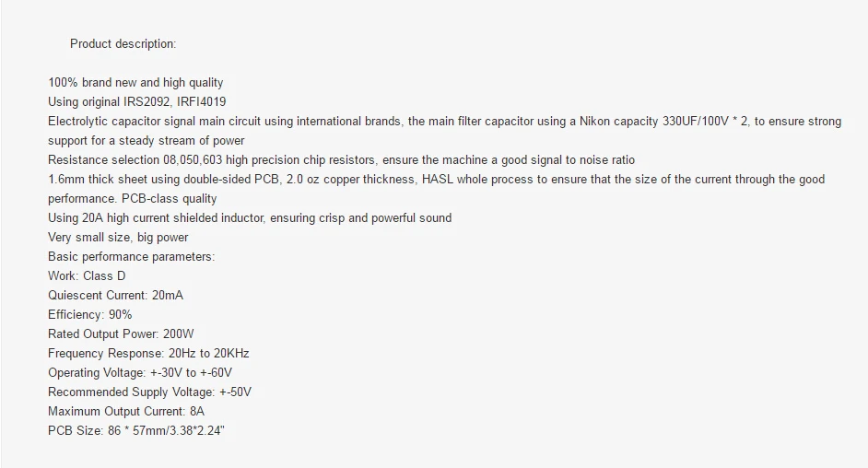Click 'Very small size, big power' line

tap(118, 238)
